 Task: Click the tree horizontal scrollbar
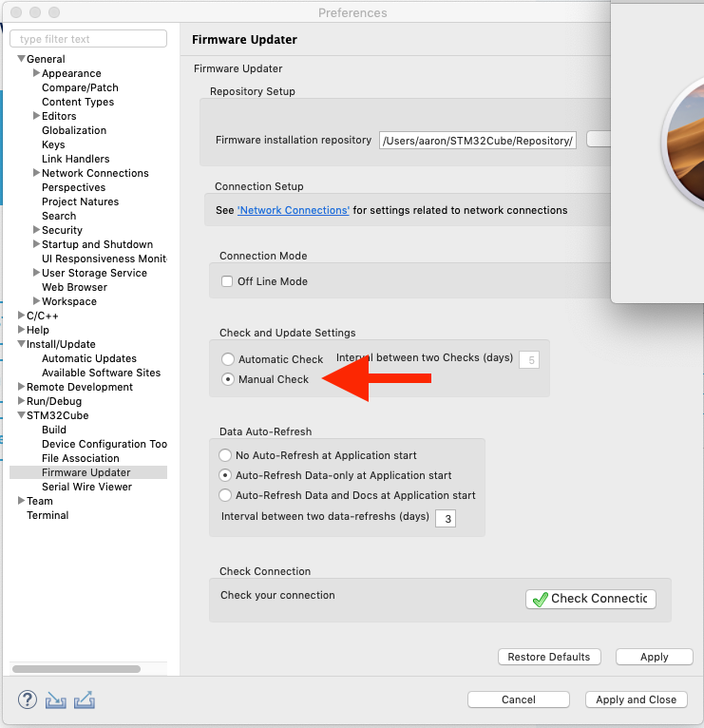click(77, 669)
